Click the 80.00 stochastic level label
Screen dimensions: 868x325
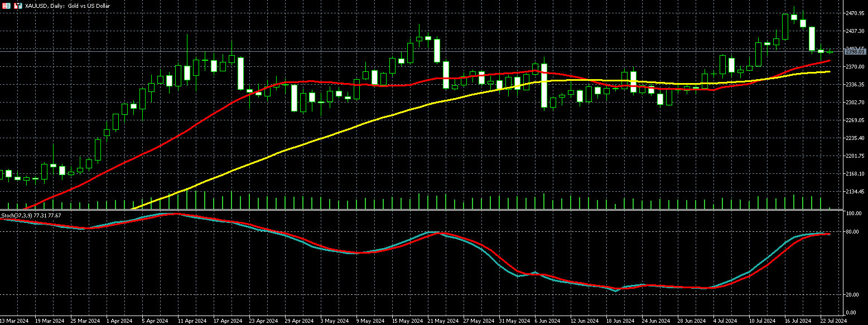click(x=852, y=231)
